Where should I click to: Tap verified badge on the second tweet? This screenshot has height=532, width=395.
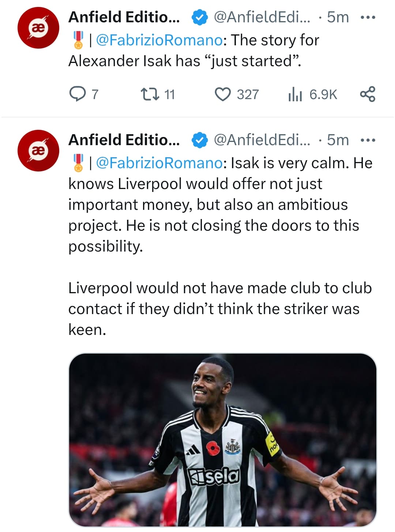coord(200,140)
